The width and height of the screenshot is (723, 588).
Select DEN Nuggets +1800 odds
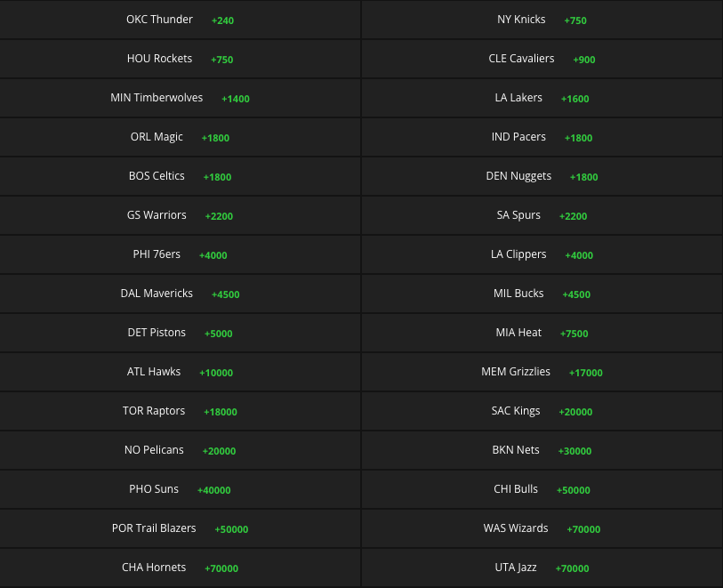point(542,177)
